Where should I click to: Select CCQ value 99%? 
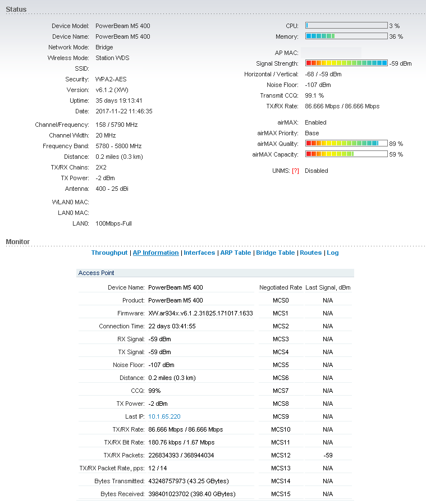[154, 391]
